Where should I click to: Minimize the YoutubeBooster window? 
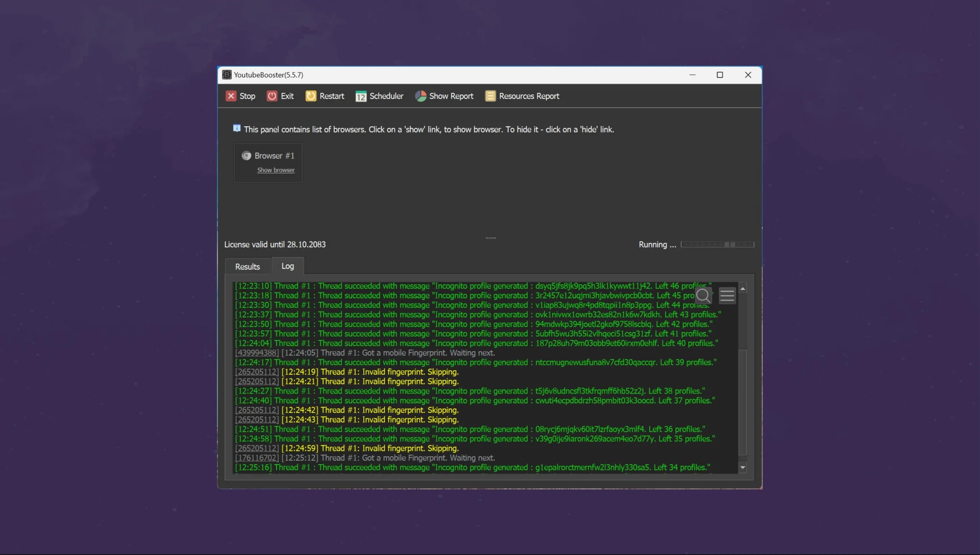692,75
